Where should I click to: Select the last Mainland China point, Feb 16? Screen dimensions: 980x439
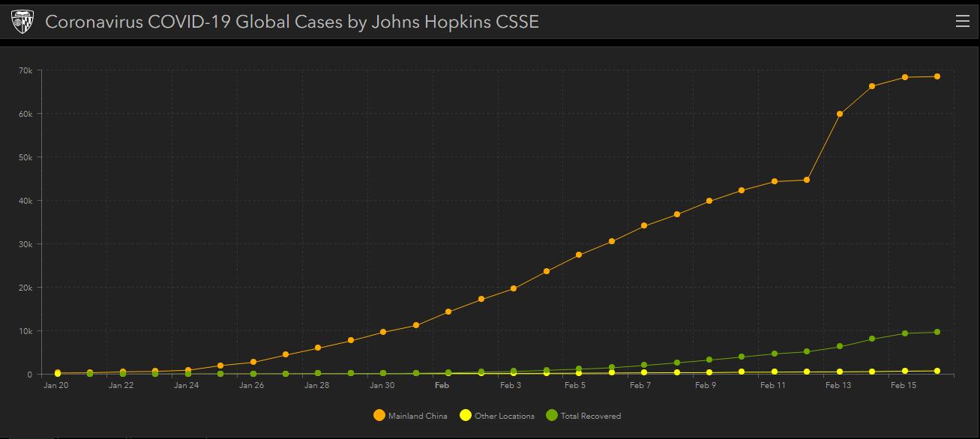coord(937,76)
